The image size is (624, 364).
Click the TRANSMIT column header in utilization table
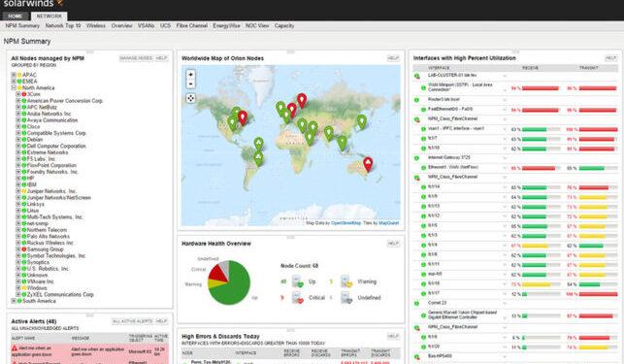[x=589, y=68]
